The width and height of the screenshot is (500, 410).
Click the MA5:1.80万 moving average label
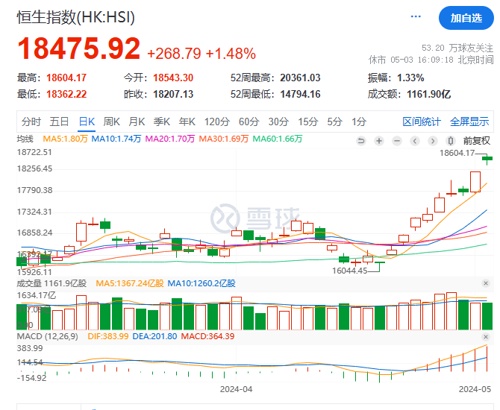click(65, 139)
